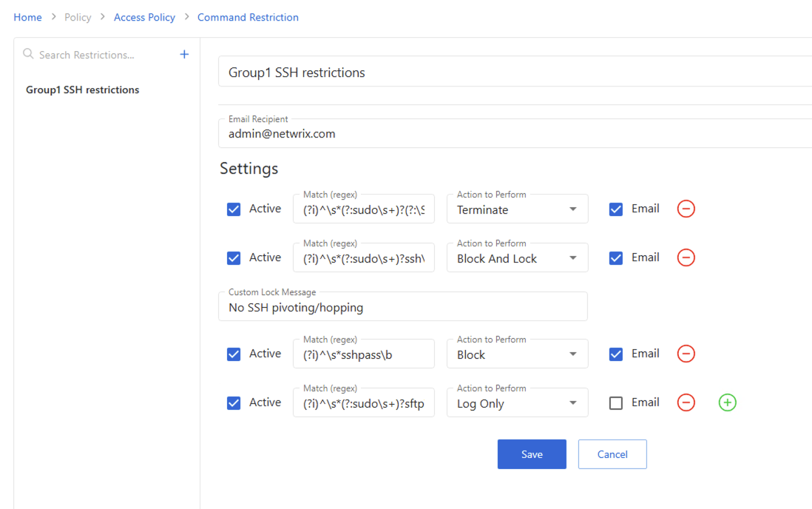Cancel the policy changes
Screen dimensions: 812x509
click(612, 454)
